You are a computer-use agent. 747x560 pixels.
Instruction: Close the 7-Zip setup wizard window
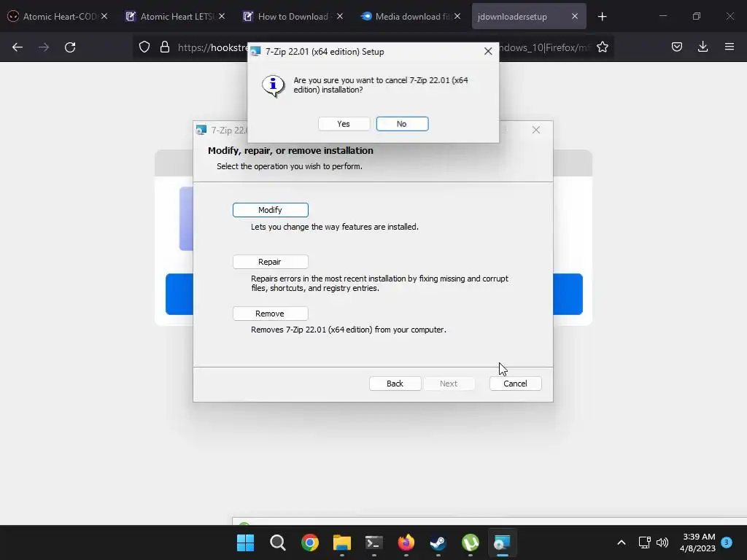click(536, 130)
